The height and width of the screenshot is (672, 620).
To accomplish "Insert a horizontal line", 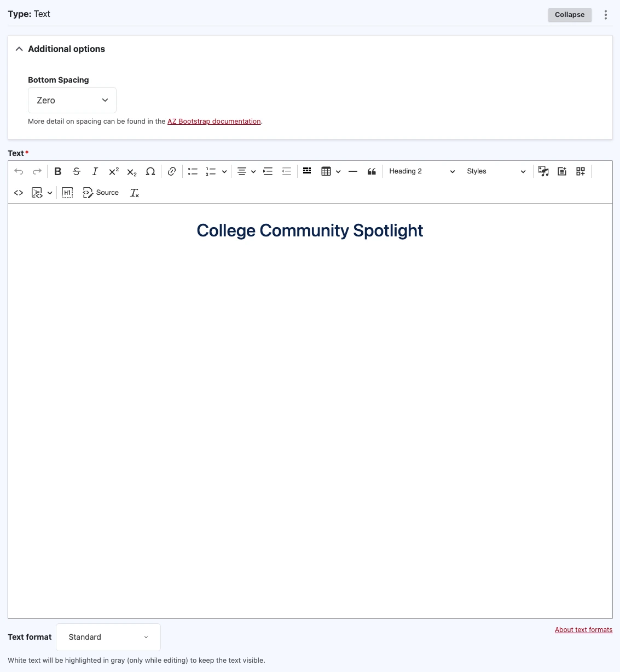I will [x=353, y=171].
